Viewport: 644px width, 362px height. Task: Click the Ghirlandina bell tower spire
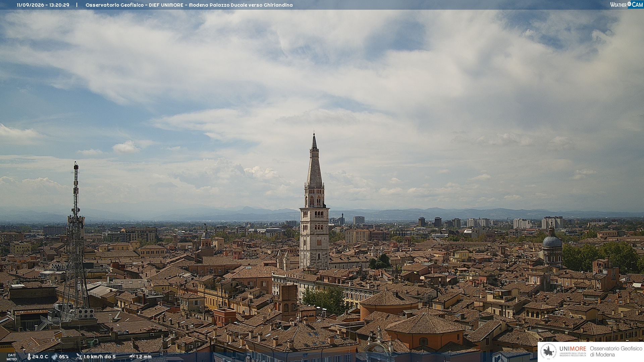pos(314,161)
